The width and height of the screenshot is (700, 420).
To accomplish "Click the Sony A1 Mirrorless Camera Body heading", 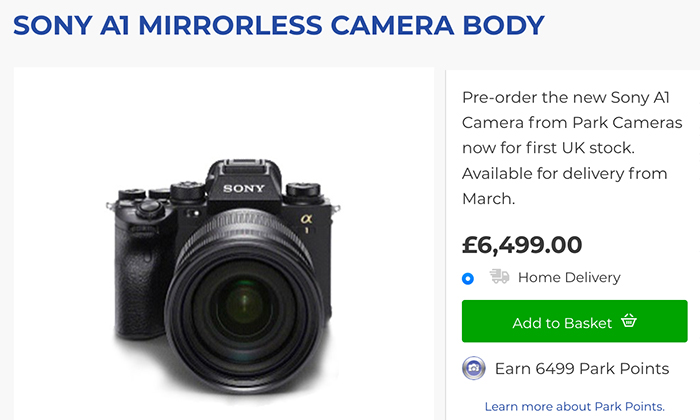I will [279, 25].
